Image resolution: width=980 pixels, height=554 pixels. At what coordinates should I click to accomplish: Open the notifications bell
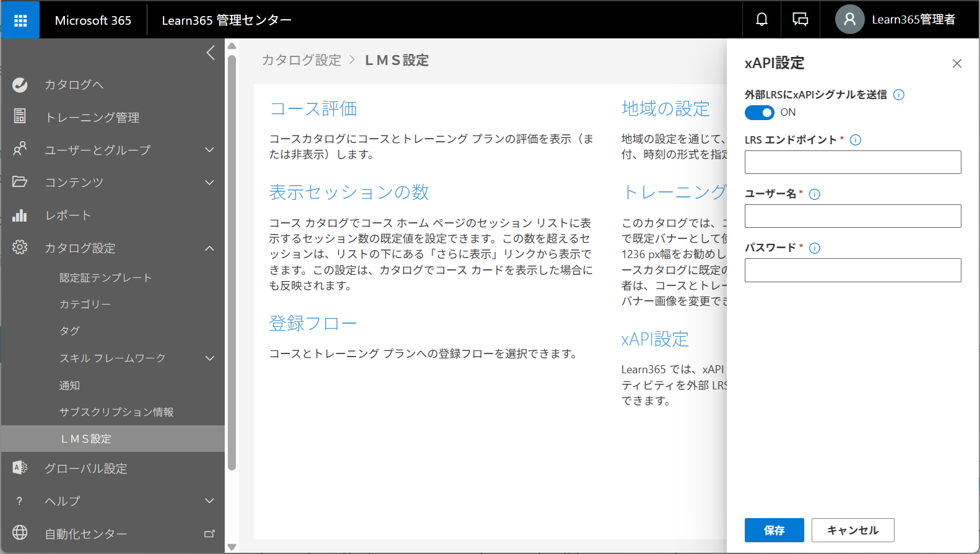pyautogui.click(x=761, y=20)
